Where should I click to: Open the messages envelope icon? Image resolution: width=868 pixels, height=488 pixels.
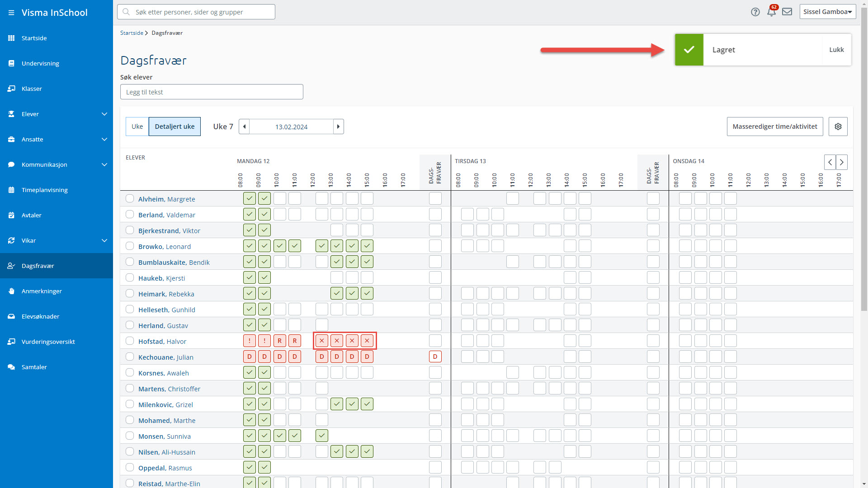tap(787, 12)
